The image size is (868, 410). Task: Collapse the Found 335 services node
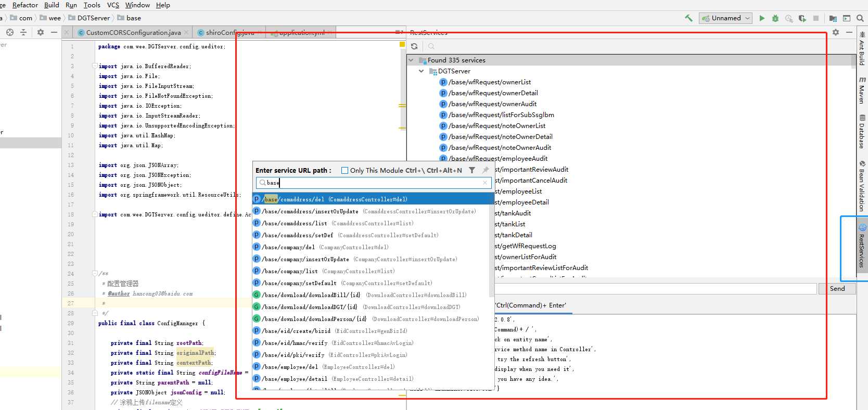pos(411,60)
